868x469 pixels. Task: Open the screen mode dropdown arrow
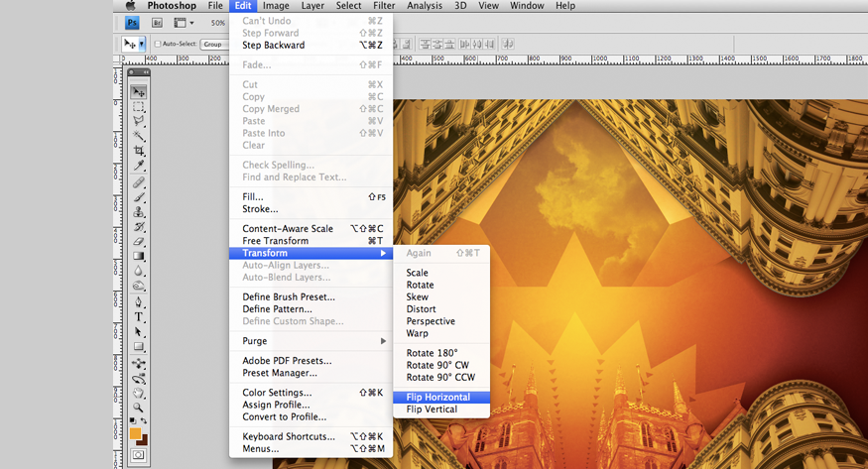point(192,23)
